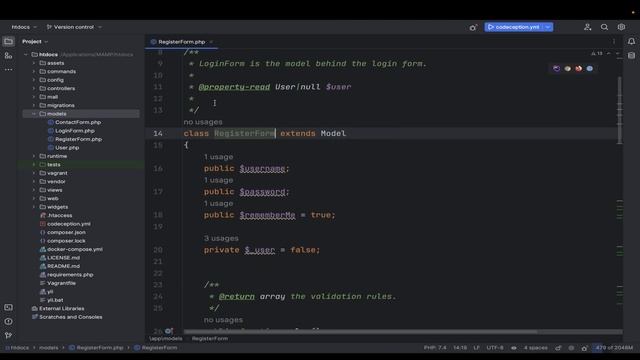Viewport: 640px width, 360px height.
Task: Open the Project view options dropdown
Action: [35, 41]
